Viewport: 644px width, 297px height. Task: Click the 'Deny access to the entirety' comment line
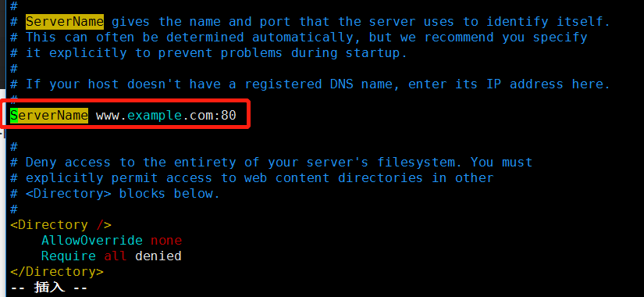coord(271,163)
